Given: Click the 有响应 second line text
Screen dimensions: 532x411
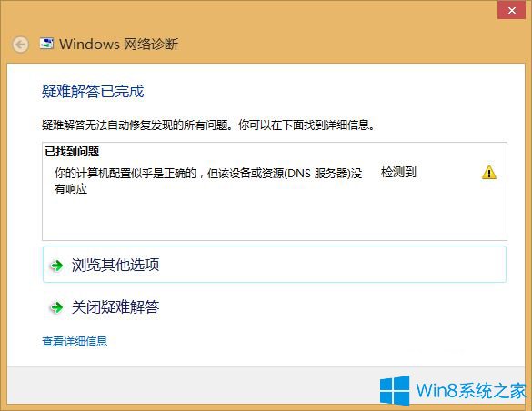Looking at the screenshot, I should (x=71, y=189).
